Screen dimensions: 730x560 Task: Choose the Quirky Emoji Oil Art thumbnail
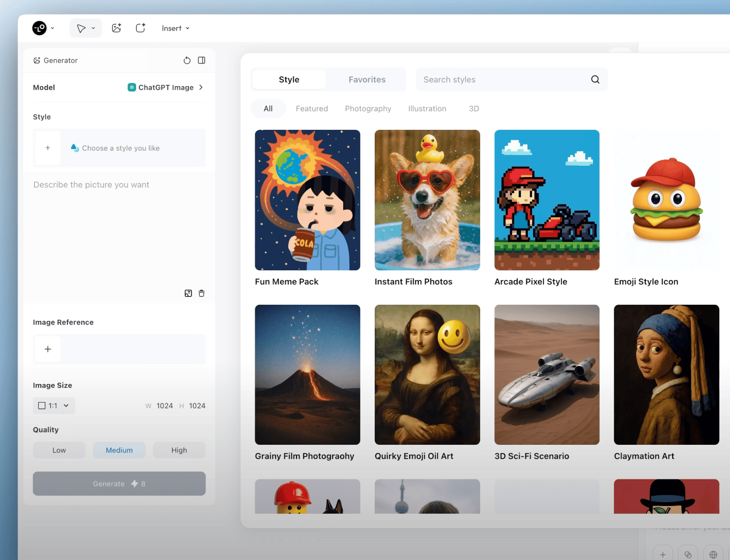[x=427, y=375]
